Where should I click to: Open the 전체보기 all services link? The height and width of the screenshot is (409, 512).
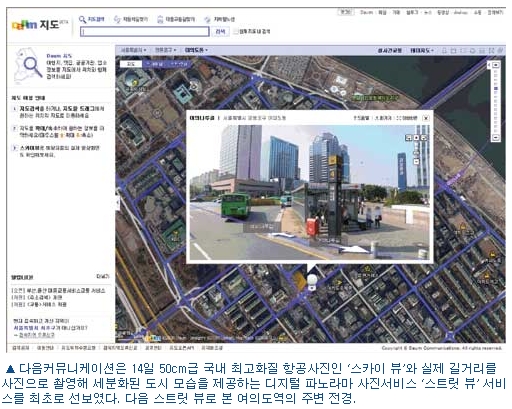point(495,12)
